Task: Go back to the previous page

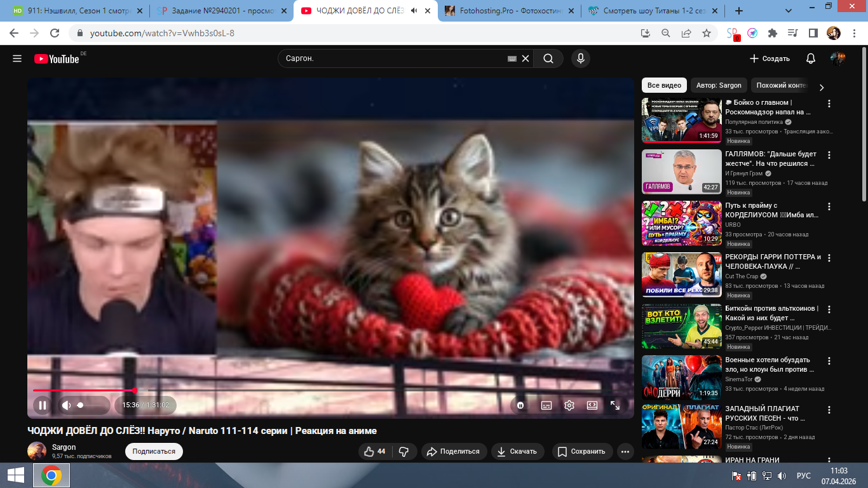Action: click(x=14, y=33)
